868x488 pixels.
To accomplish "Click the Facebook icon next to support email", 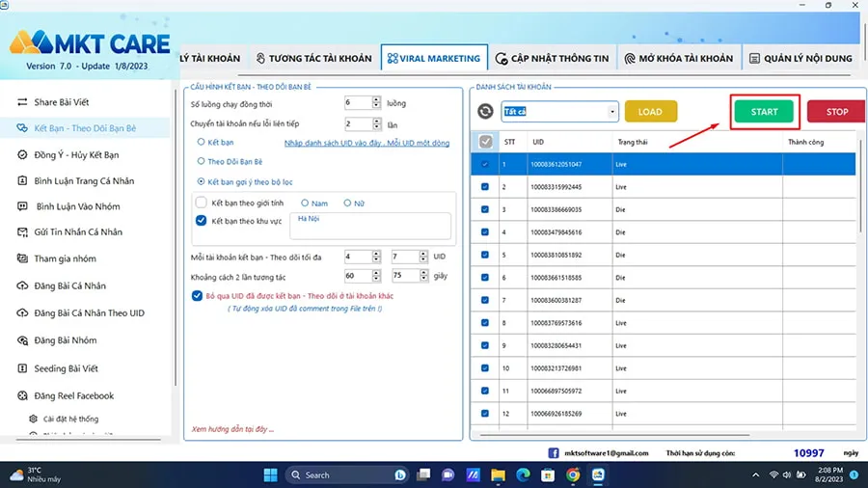I will point(554,452).
